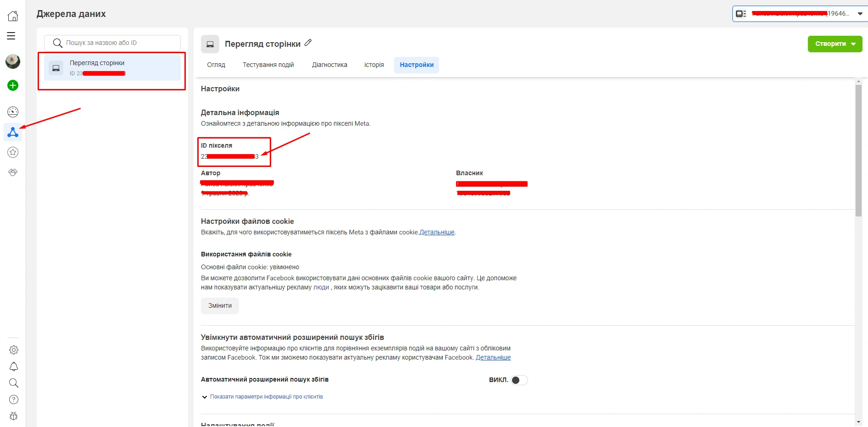The height and width of the screenshot is (427, 868).
Task: Toggle Автоматичний розширений пошук збігів switch
Action: 519,380
